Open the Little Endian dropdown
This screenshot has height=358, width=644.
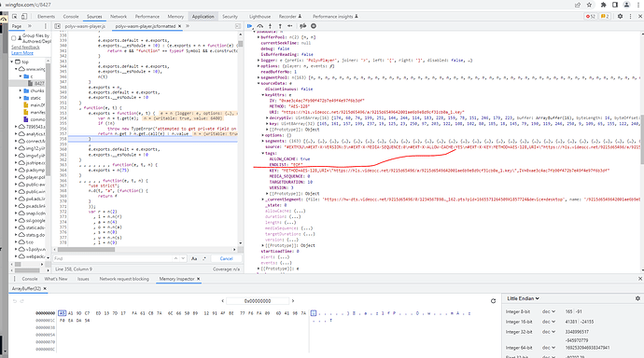click(523, 298)
